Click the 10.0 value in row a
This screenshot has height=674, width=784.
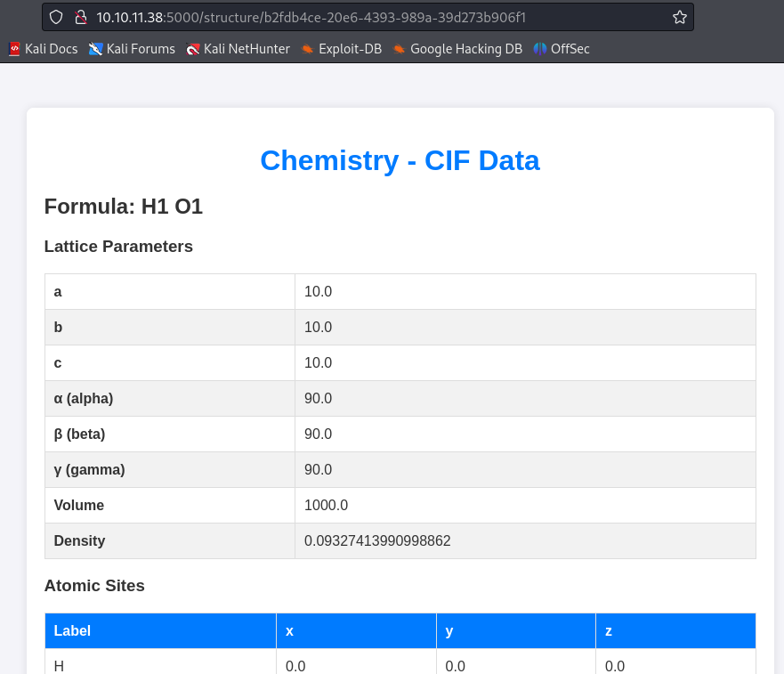(x=318, y=292)
